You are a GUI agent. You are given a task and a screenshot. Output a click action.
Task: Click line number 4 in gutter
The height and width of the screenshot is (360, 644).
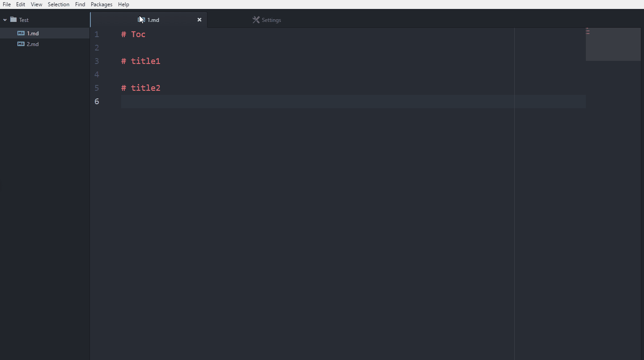tap(97, 74)
